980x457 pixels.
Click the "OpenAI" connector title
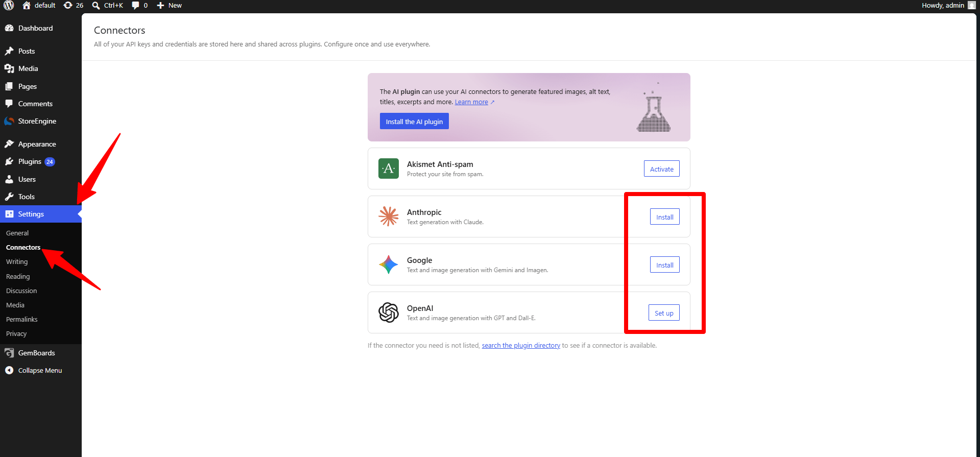coord(420,308)
